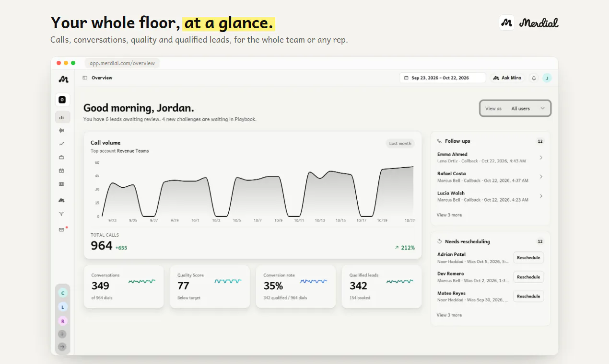The height and width of the screenshot is (364, 609).
Task: Click the plus icon below the sidebar avatars
Action: click(62, 334)
